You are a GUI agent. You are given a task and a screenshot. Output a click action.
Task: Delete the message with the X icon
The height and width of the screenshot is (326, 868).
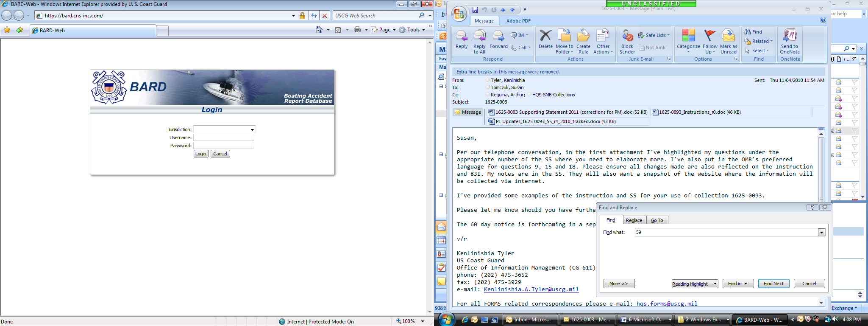coord(545,39)
